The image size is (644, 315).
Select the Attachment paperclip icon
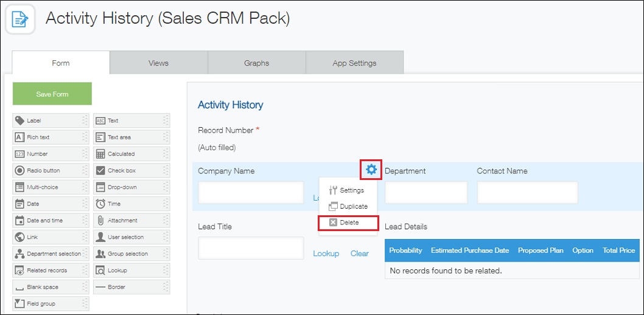[100, 221]
